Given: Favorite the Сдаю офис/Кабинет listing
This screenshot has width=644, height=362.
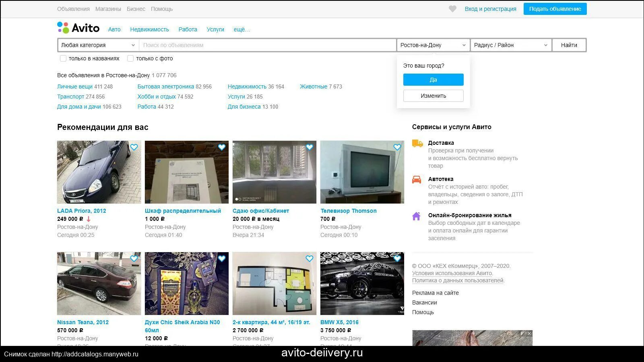Looking at the screenshot, I should click(x=310, y=147).
